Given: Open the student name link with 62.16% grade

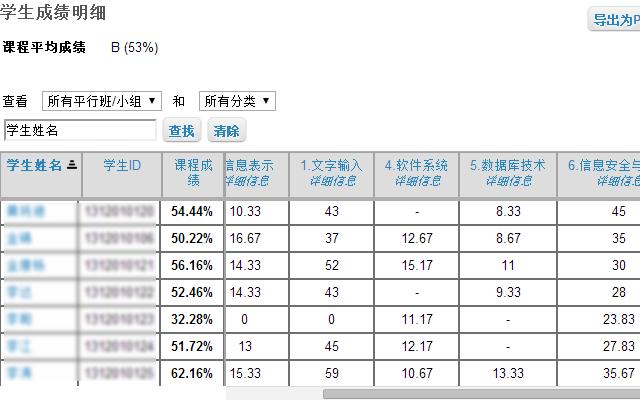Looking at the screenshot, I should 19,373.
